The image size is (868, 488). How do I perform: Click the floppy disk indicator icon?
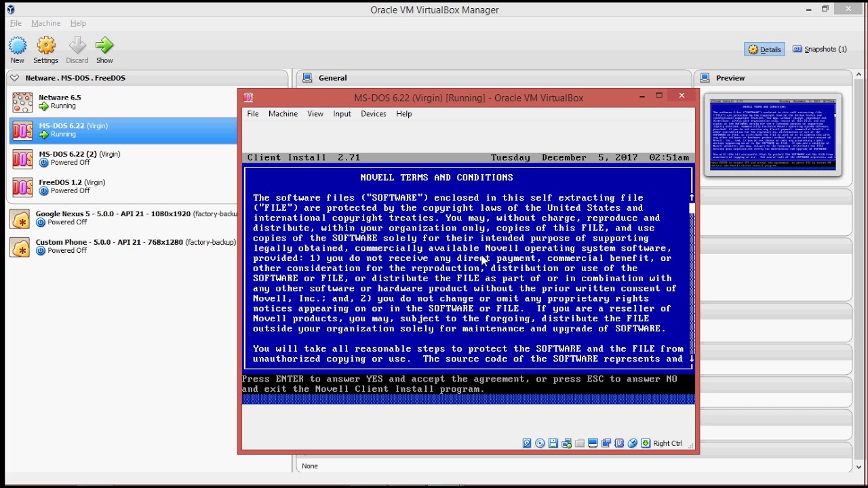[x=553, y=443]
